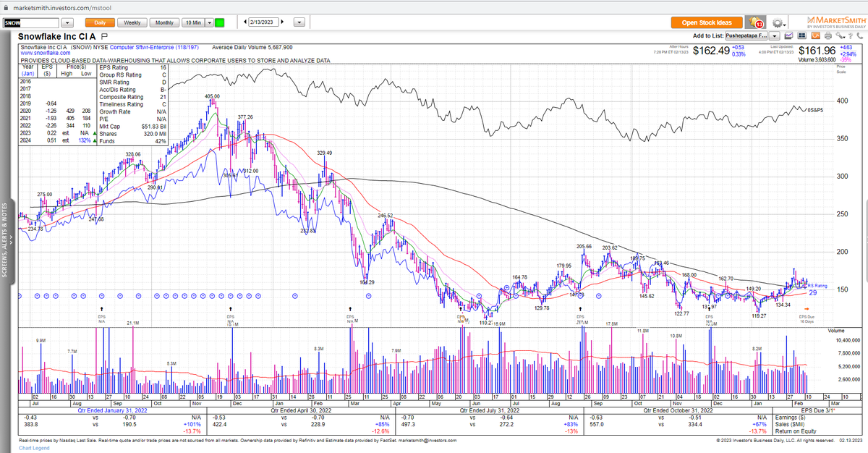Click the lock icon in the address bar
Image resolution: width=868 pixels, height=453 pixels.
(7, 7)
